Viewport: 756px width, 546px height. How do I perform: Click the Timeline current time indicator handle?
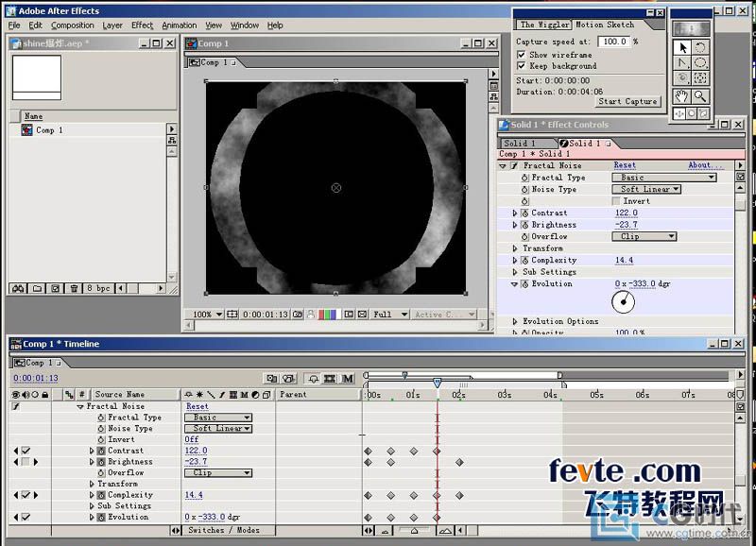point(437,383)
